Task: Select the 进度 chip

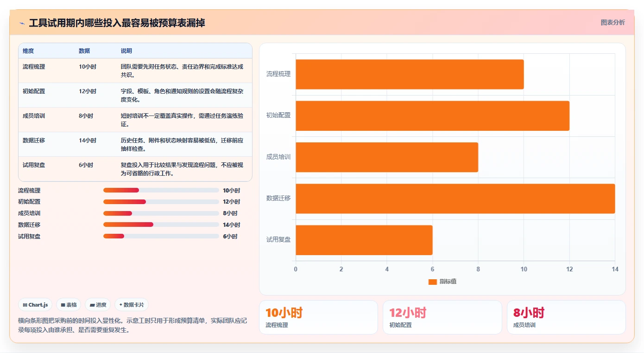Action: [98, 305]
